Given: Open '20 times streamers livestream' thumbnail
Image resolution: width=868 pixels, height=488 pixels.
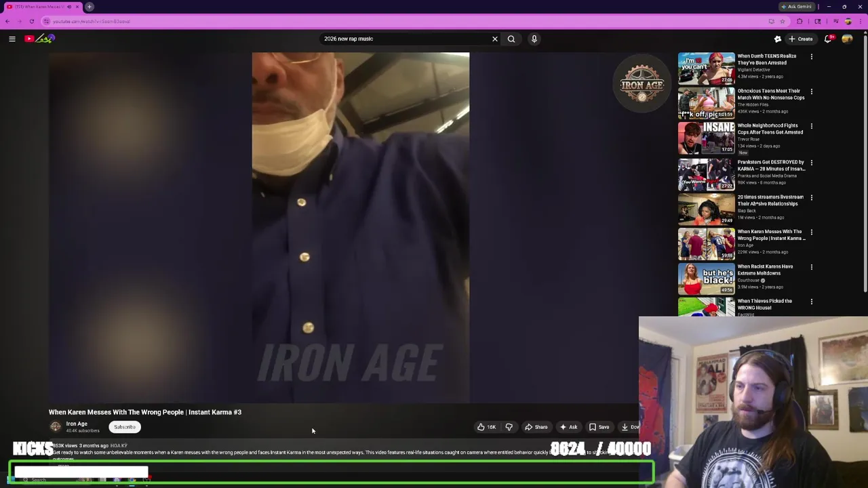Looking at the screenshot, I should click(x=706, y=209).
